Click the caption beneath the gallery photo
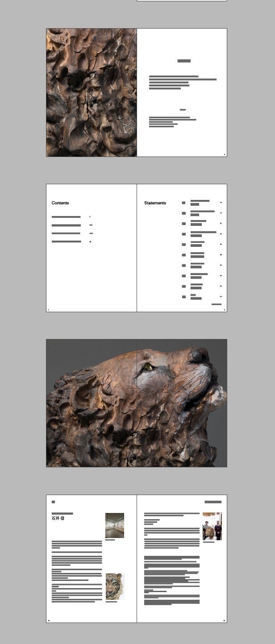Image resolution: width=275 pixels, height=644 pixels. 110,540
